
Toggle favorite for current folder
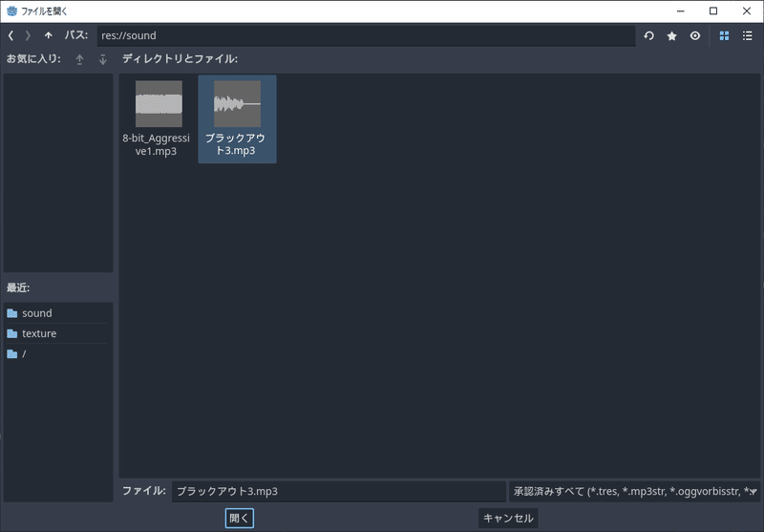click(x=672, y=35)
